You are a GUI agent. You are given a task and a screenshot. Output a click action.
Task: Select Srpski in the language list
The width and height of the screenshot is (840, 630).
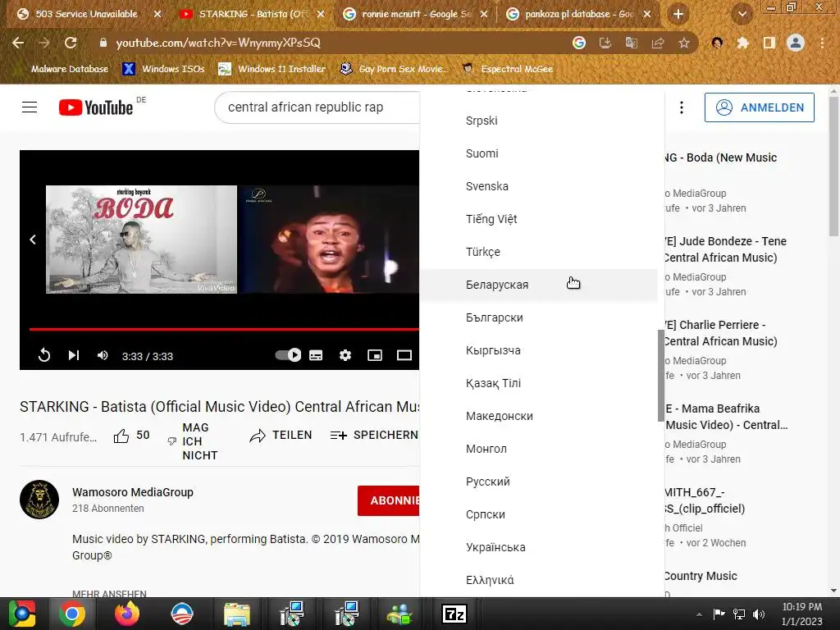pos(538,121)
